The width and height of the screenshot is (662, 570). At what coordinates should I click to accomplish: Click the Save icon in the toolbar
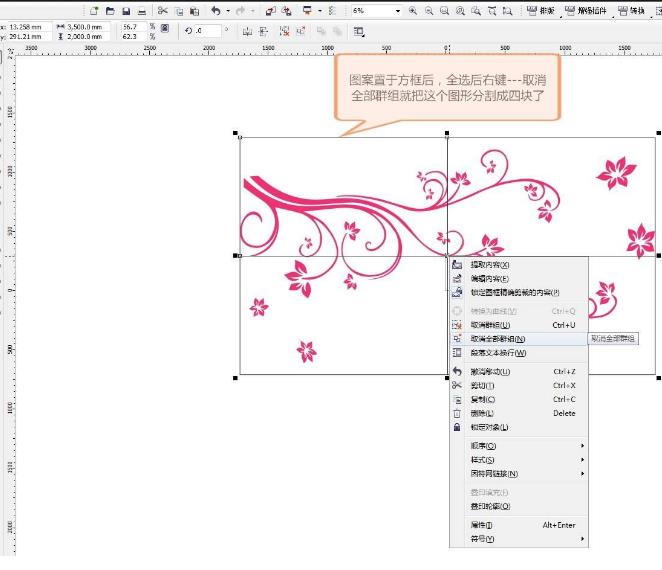pos(127,11)
